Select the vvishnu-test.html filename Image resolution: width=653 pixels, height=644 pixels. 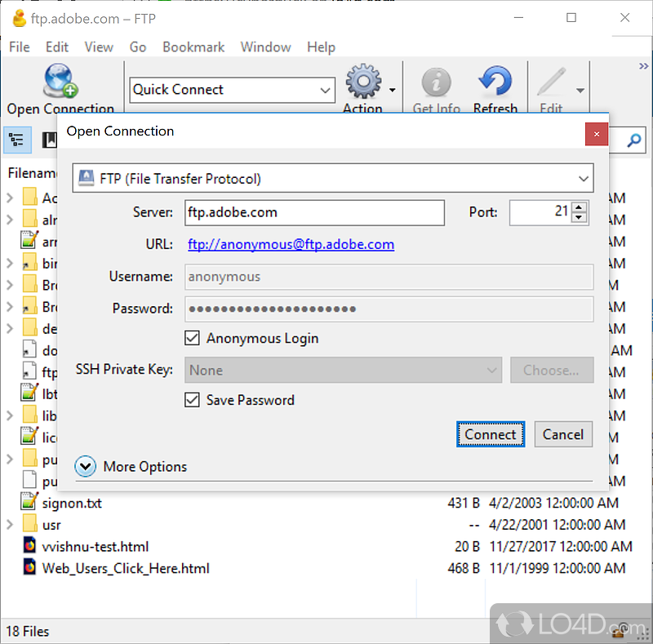tap(95, 546)
